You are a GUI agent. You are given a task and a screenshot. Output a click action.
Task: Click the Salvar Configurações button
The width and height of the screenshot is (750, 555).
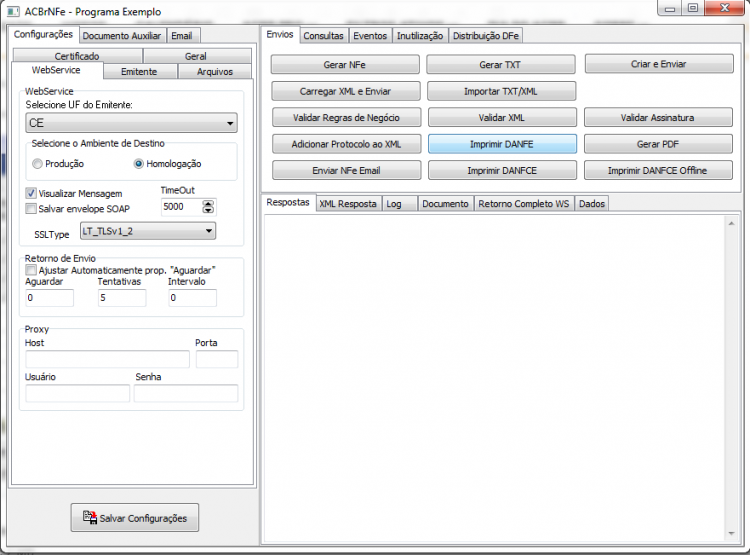pyautogui.click(x=135, y=517)
